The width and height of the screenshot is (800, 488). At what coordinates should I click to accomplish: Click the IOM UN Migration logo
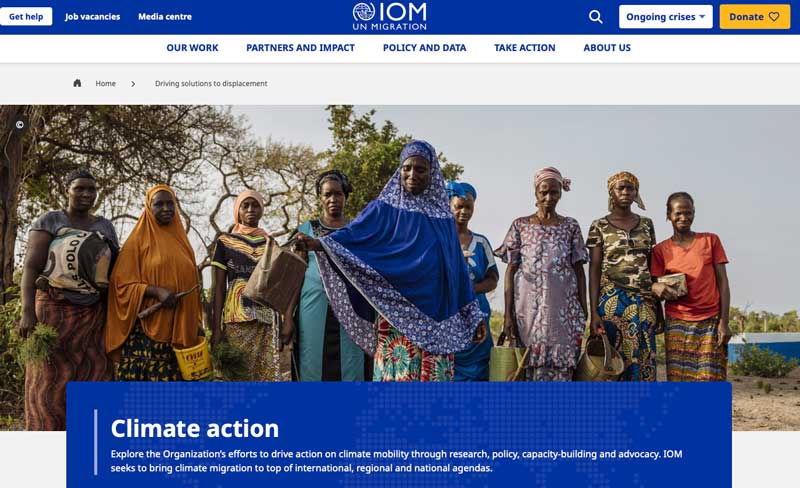(x=390, y=16)
